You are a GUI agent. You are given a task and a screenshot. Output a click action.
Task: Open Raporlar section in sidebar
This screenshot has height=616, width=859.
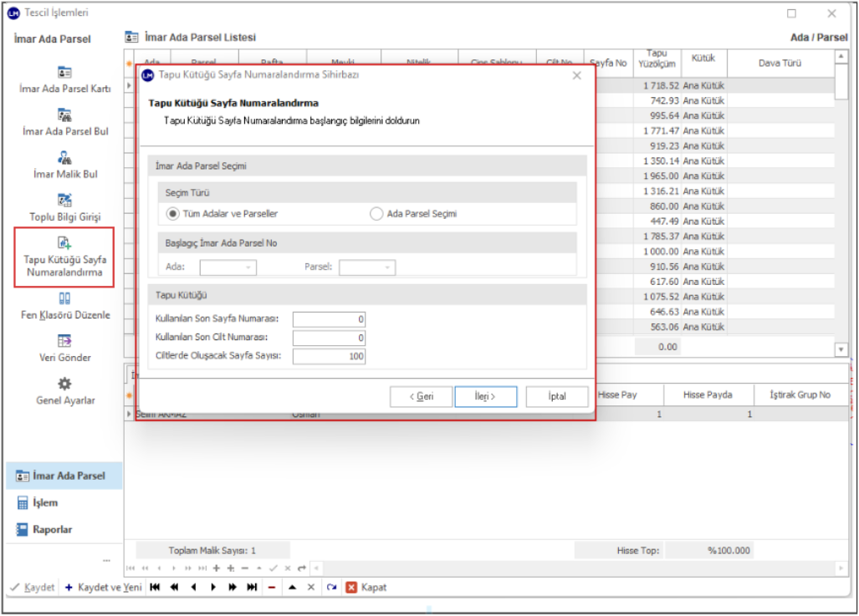click(x=52, y=530)
